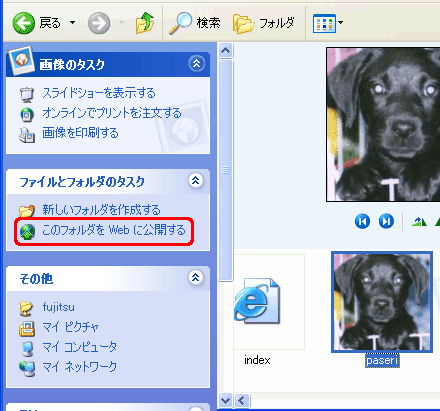Click the My Computer icon
Viewport: 440px width, 411px height.
27,348
